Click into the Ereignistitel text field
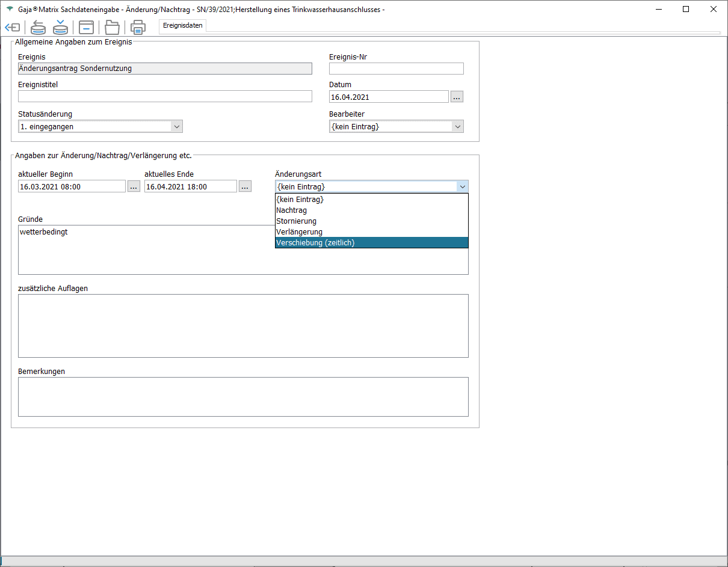The width and height of the screenshot is (728, 567). (x=165, y=97)
